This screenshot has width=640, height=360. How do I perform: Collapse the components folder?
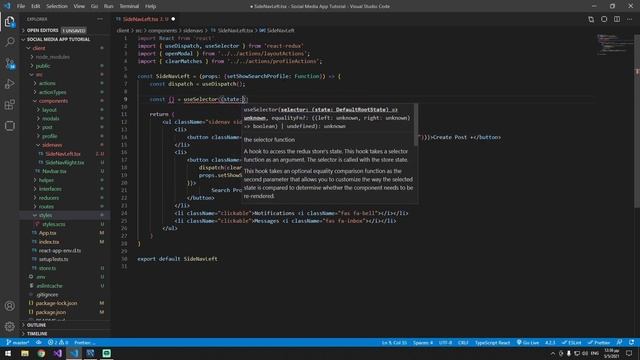click(53, 101)
